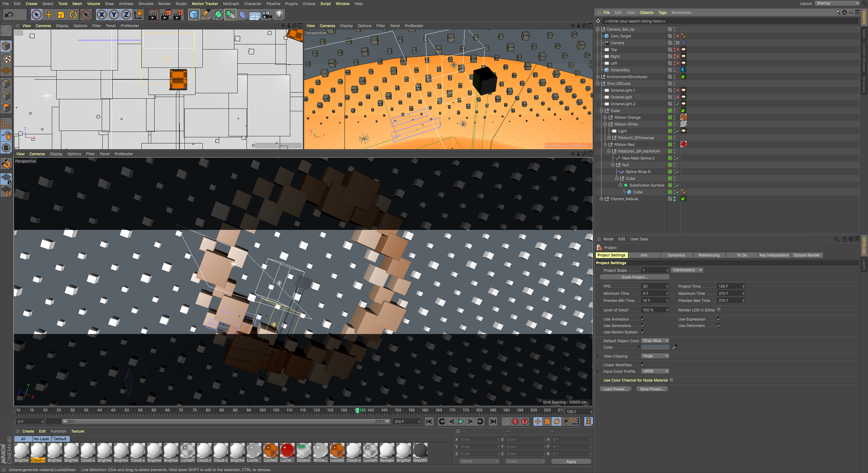Switch to the Octane Render tab
868x473 pixels.
click(x=807, y=255)
